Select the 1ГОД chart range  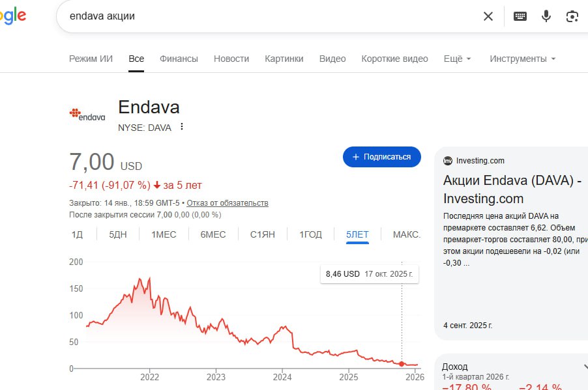pos(310,234)
